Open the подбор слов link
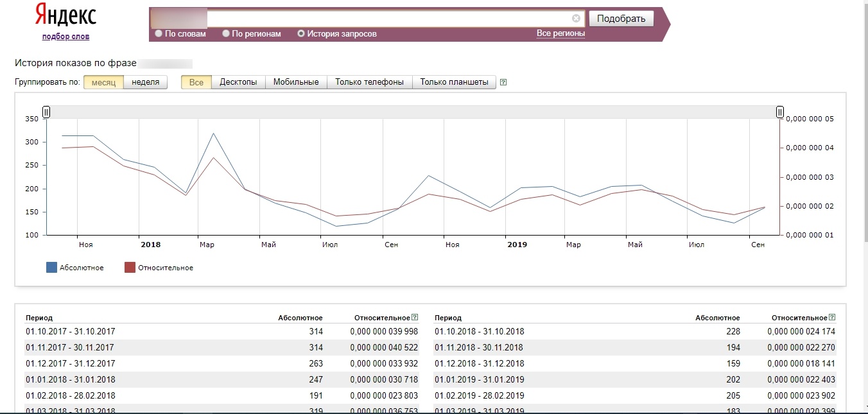868x414 pixels. 65,37
